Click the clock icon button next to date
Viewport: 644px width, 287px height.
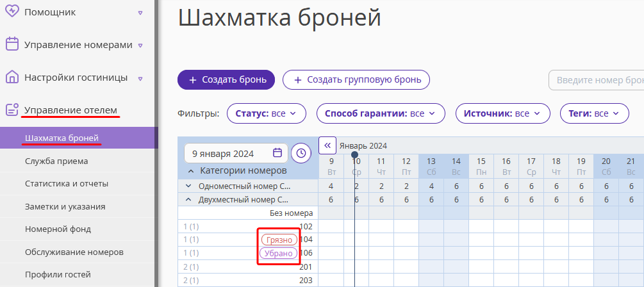click(x=301, y=153)
